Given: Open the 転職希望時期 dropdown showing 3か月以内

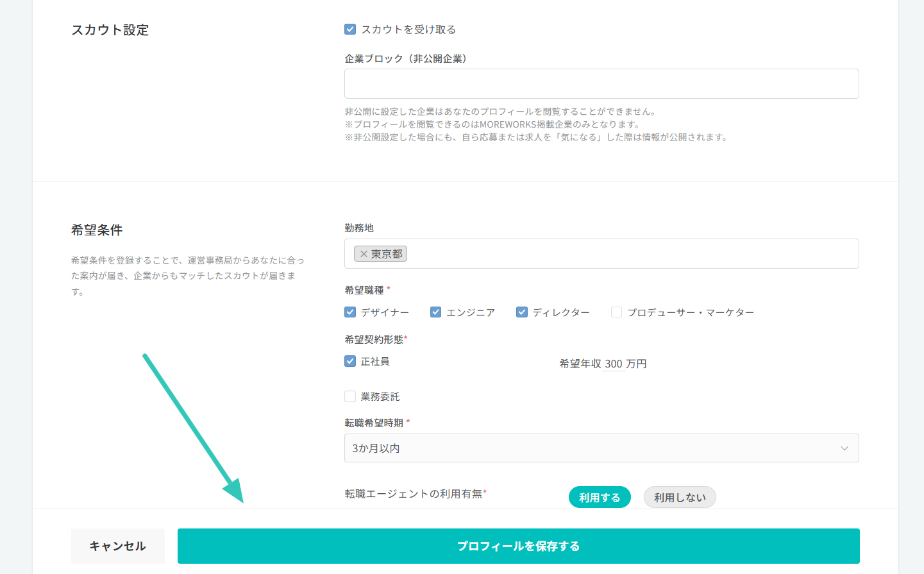Looking at the screenshot, I should tap(601, 448).
